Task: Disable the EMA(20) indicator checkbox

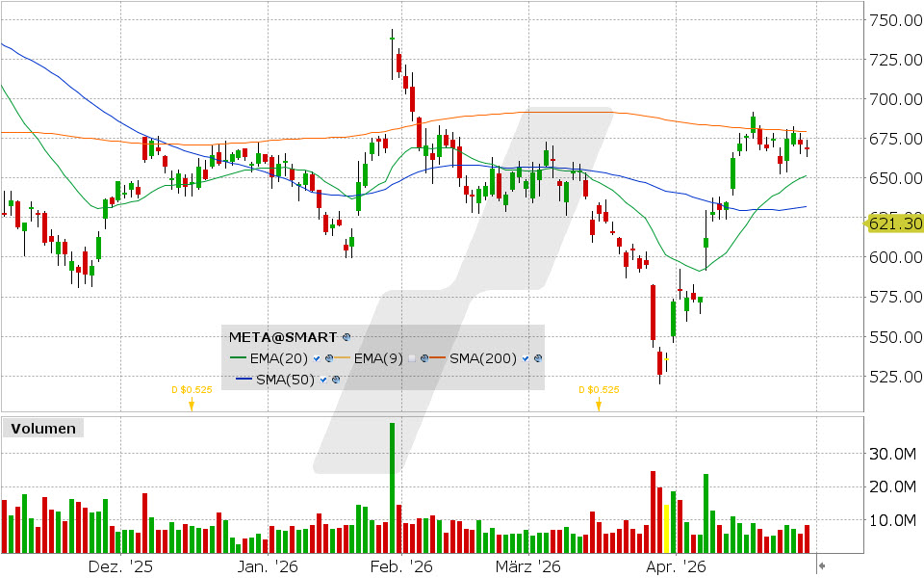Action: [317, 358]
